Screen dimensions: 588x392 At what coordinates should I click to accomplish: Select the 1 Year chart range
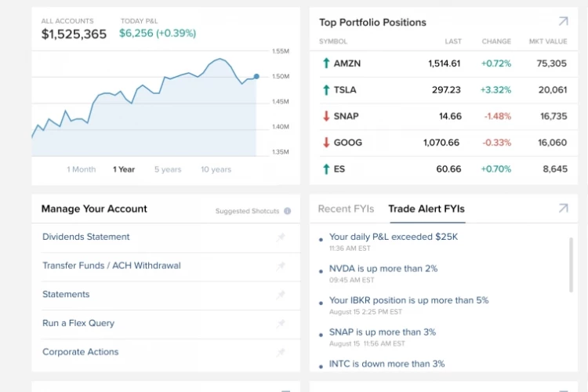point(124,169)
